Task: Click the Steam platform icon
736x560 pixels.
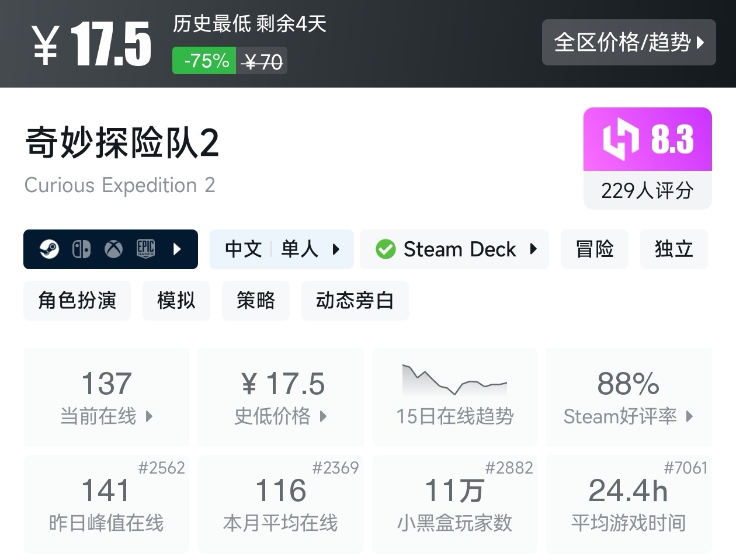Action: click(50, 249)
